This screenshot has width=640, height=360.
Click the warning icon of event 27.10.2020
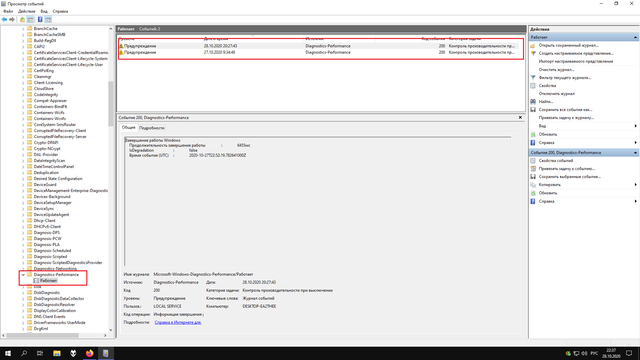(x=121, y=52)
